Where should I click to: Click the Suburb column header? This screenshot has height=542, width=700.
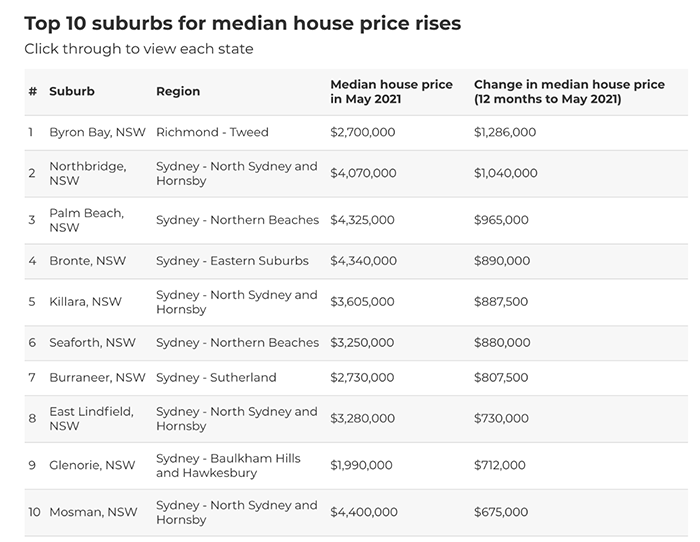(72, 91)
